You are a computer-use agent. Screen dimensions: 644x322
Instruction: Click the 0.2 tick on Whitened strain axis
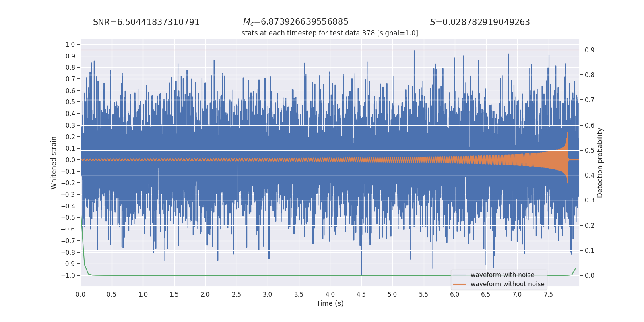pyautogui.click(x=70, y=137)
